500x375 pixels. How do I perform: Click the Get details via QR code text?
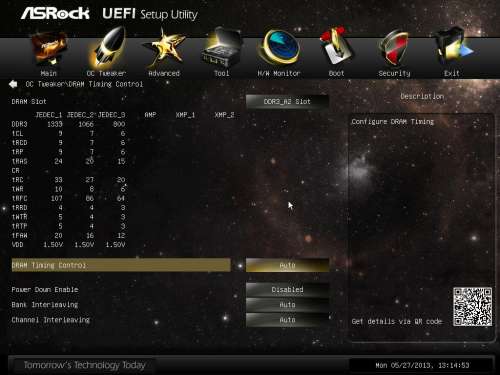[x=397, y=321]
